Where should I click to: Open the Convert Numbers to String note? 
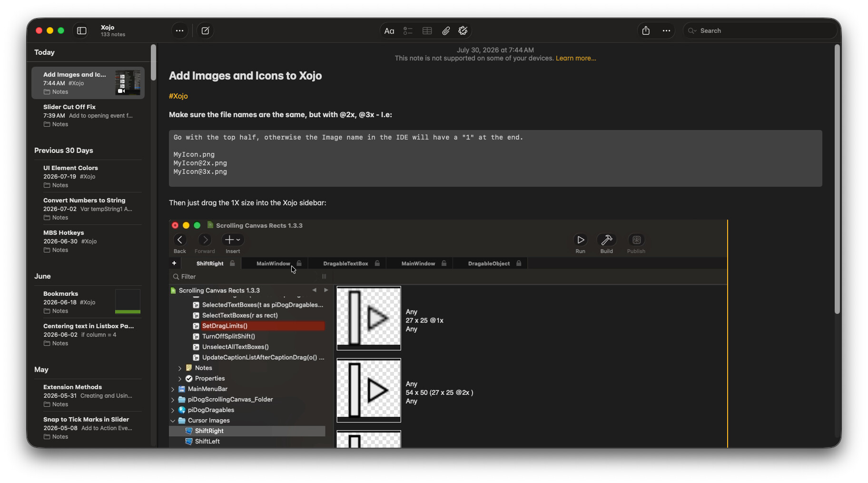(x=88, y=209)
